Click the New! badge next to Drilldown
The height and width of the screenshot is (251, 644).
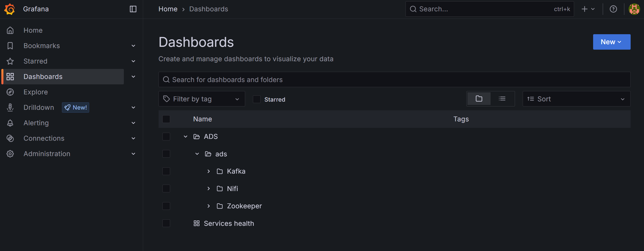[76, 107]
